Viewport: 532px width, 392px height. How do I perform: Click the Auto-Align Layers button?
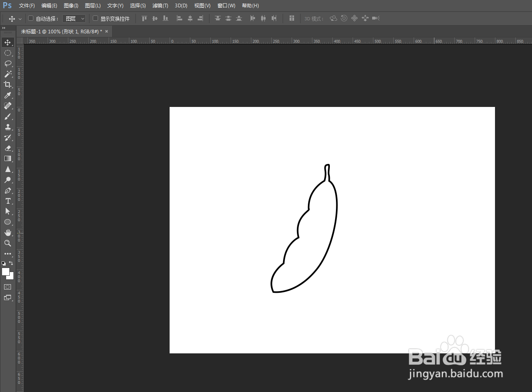pos(292,18)
